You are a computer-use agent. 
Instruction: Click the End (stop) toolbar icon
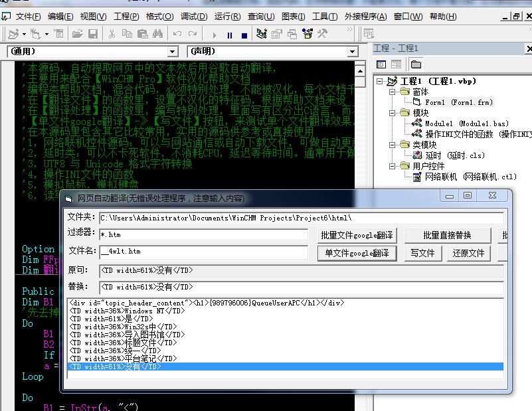244,34
